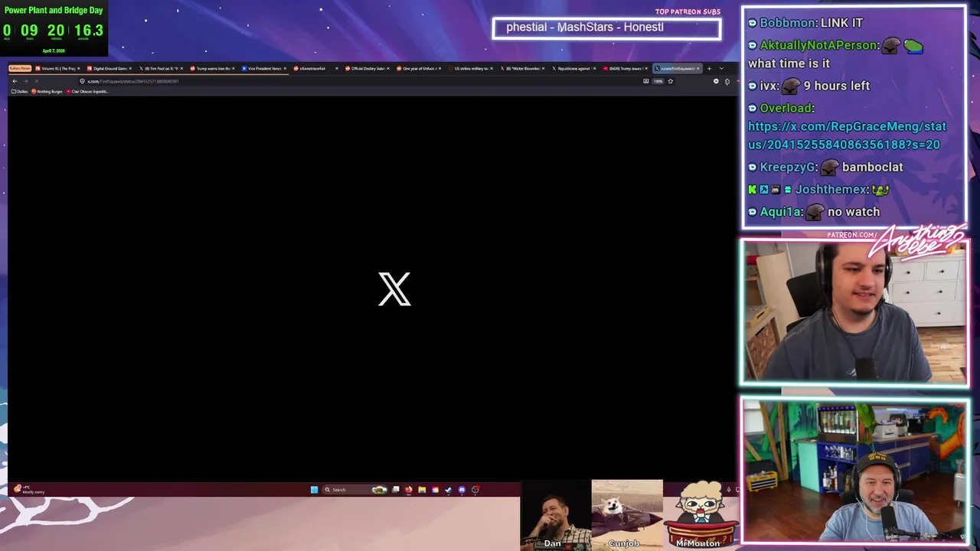The image size is (980, 551).
Task: Click the Top Patreon Subs ticker box
Action: [606, 28]
